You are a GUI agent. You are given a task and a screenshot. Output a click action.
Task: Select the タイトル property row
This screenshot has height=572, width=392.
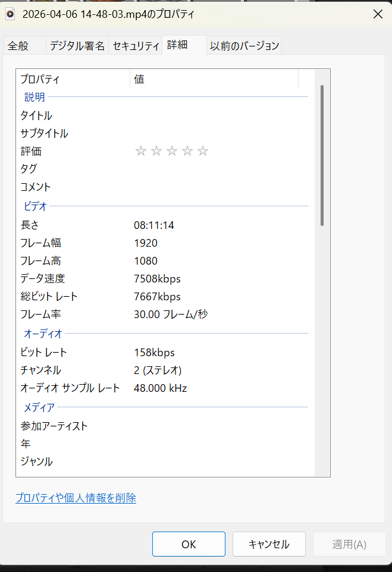[x=165, y=115]
